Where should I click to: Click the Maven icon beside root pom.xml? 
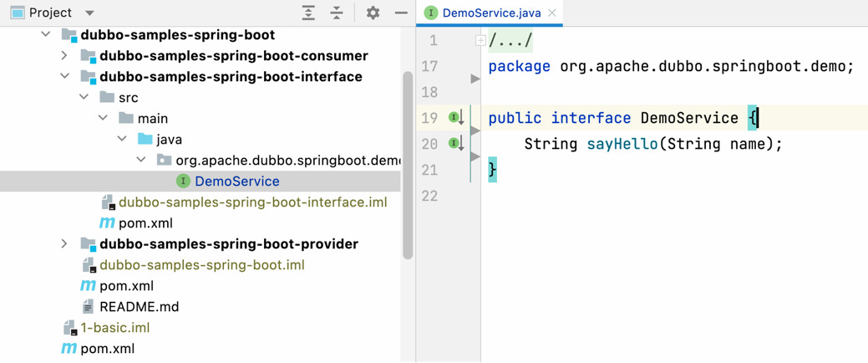tap(69, 349)
